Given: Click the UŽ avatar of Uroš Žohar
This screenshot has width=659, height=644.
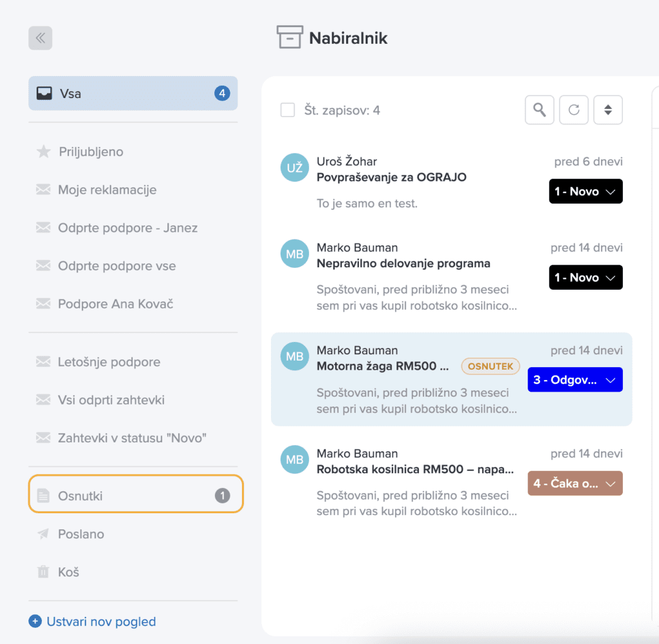Looking at the screenshot, I should point(295,168).
